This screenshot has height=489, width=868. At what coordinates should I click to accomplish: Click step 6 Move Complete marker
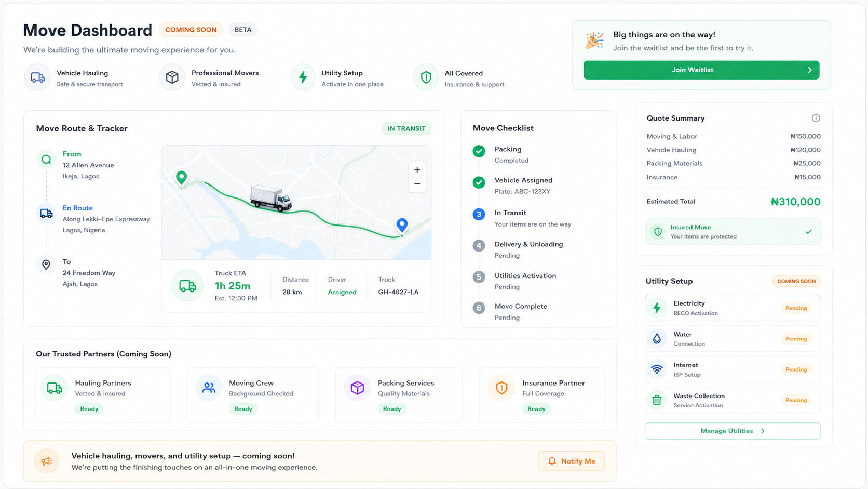click(479, 308)
